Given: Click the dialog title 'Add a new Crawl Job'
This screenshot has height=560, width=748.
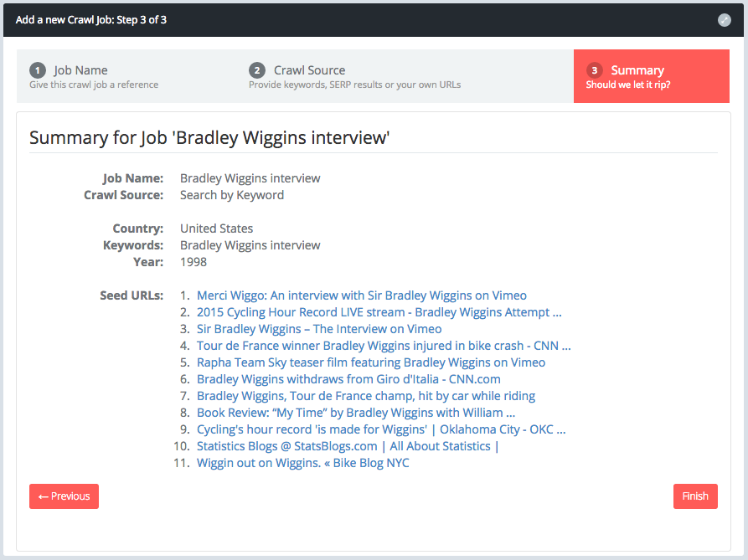Looking at the screenshot, I should pyautogui.click(x=91, y=20).
